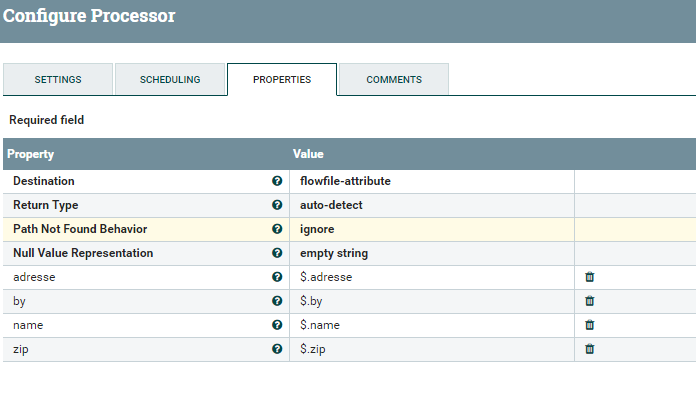Viewport: 696px width, 408px height.
Task: Show help for Null Value Representation
Action: click(x=277, y=253)
